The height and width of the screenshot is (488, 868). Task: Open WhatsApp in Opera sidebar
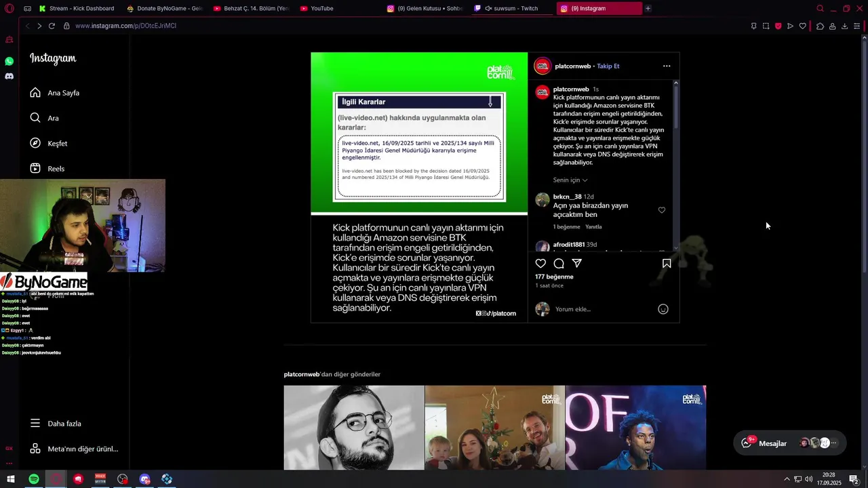[x=9, y=61]
